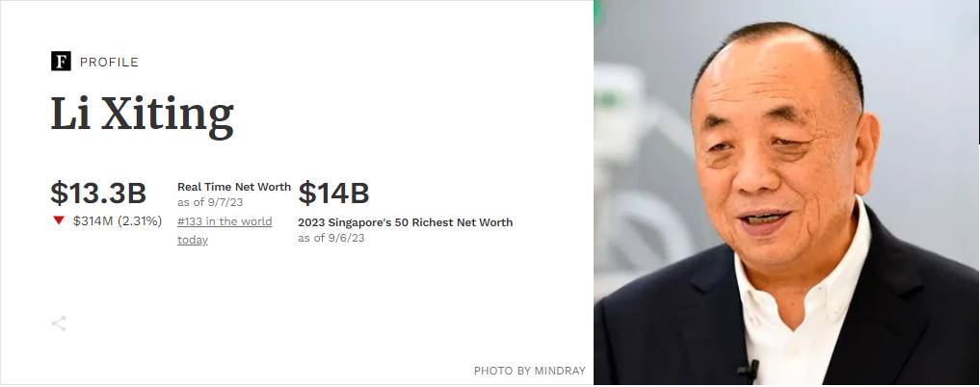Click the Forbes F logo icon

[x=61, y=62]
